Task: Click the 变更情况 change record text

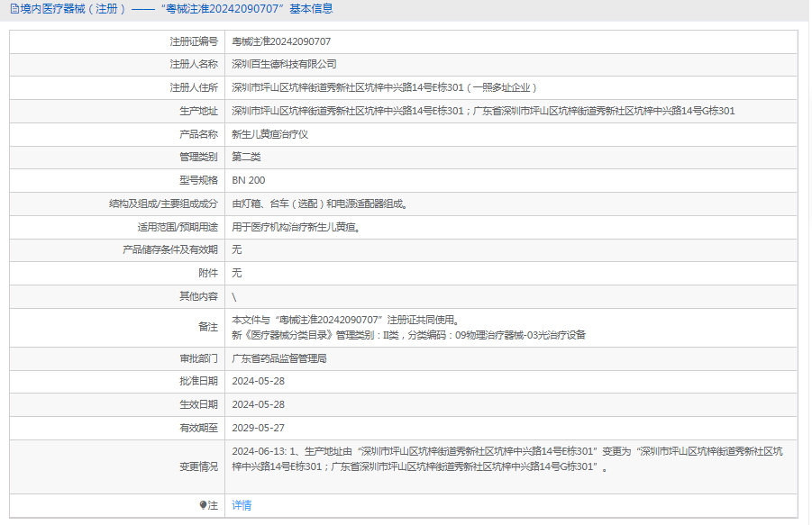Action: [507, 459]
